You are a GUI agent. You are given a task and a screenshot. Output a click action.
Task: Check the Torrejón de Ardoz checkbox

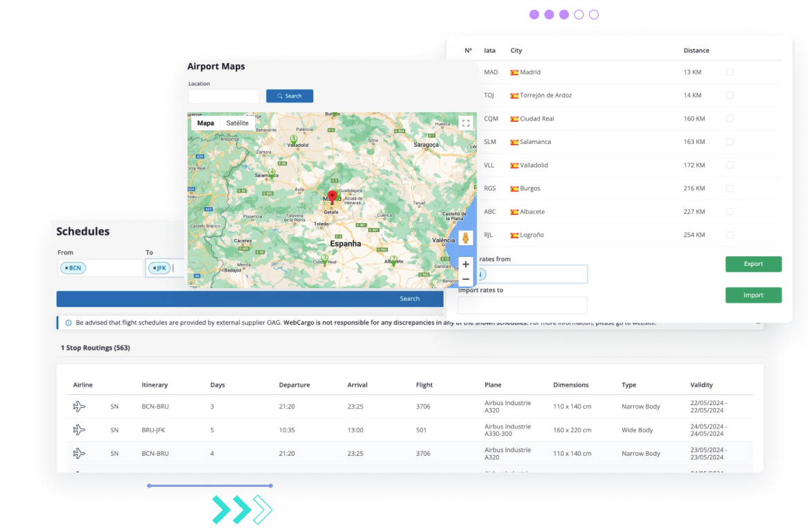click(730, 96)
